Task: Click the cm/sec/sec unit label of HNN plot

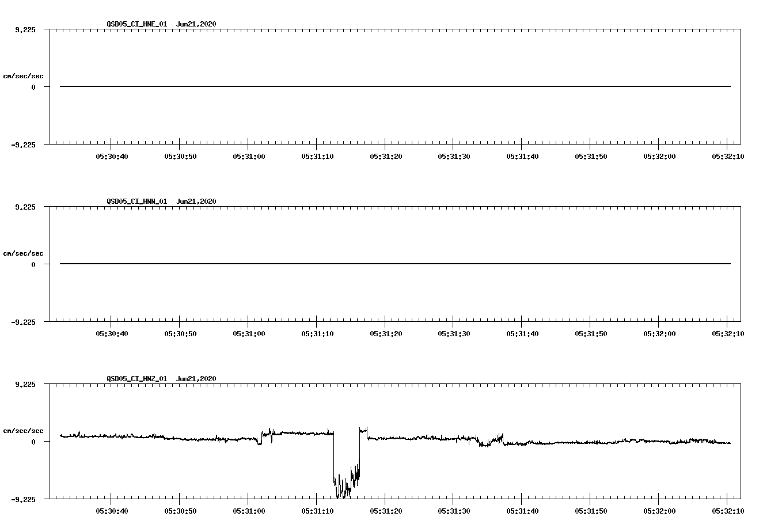Action: [23, 253]
